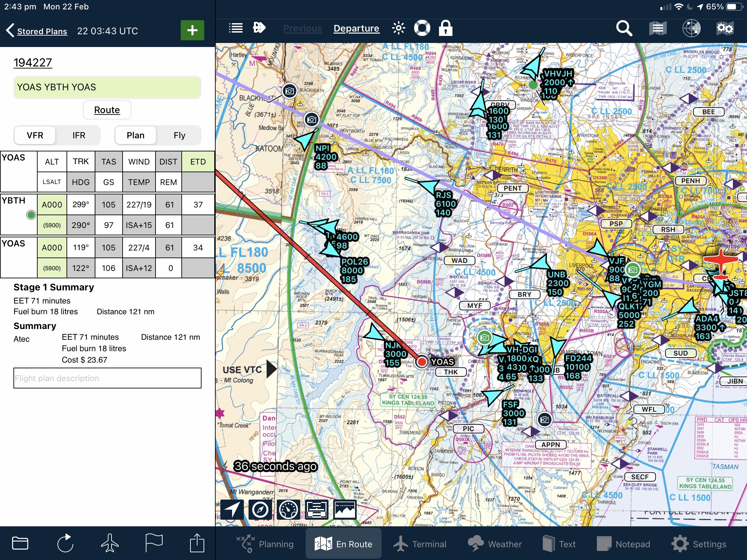Image resolution: width=747 pixels, height=560 pixels.
Task: Tap the camera icon near Blackheath
Action: point(290,91)
